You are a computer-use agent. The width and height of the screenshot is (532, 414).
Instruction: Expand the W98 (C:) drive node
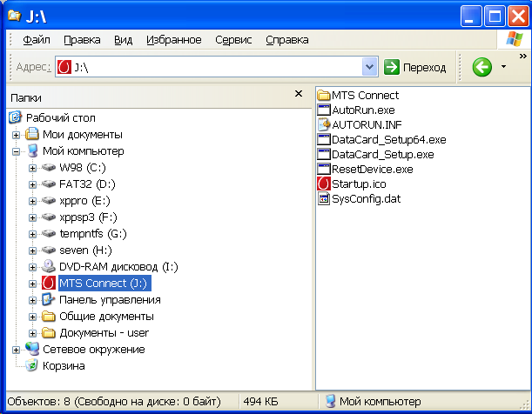[x=32, y=168]
